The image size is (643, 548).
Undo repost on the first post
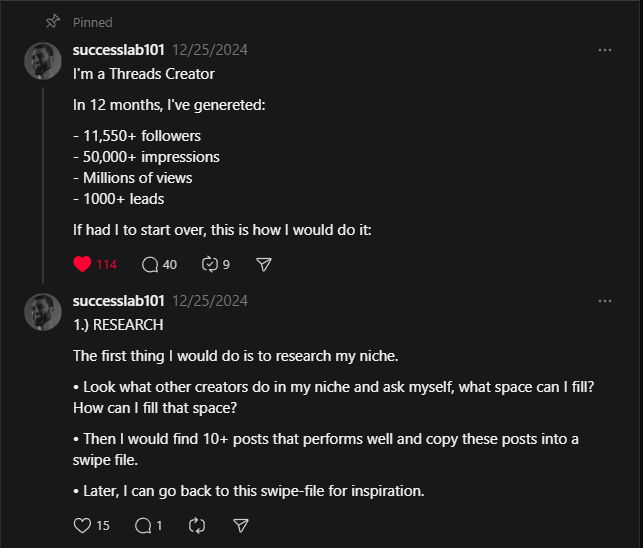(210, 265)
